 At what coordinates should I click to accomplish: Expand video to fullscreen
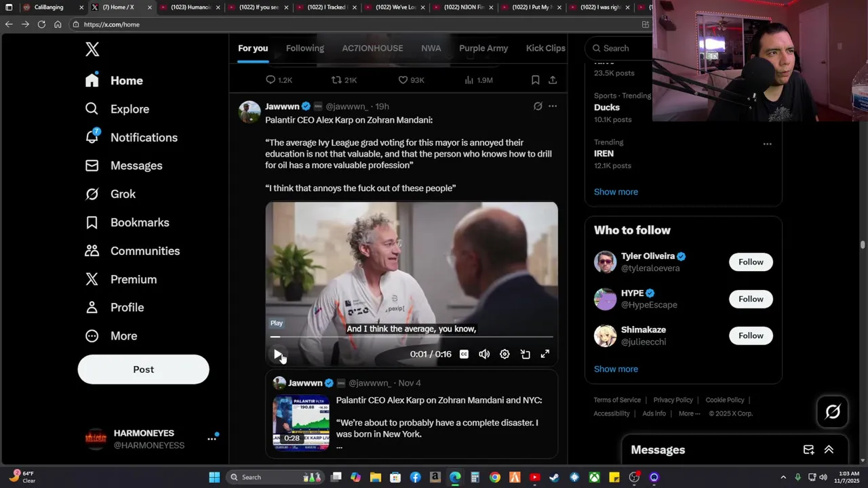point(545,354)
